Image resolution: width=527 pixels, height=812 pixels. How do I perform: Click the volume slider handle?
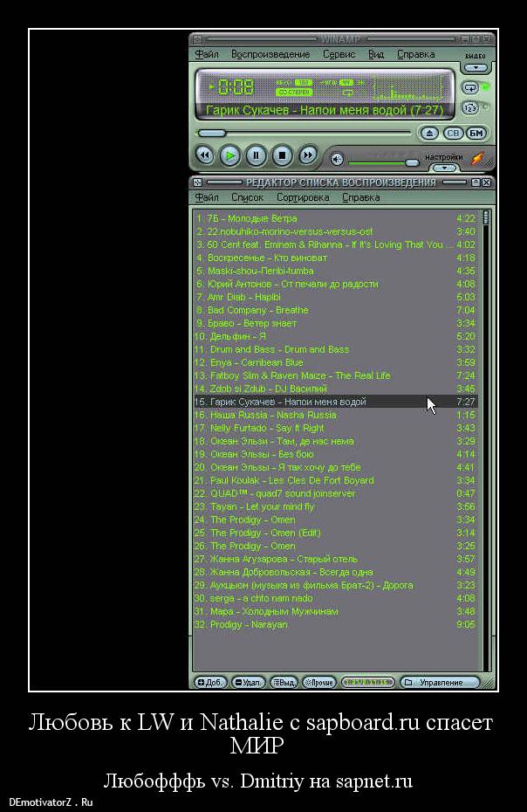click(x=412, y=162)
